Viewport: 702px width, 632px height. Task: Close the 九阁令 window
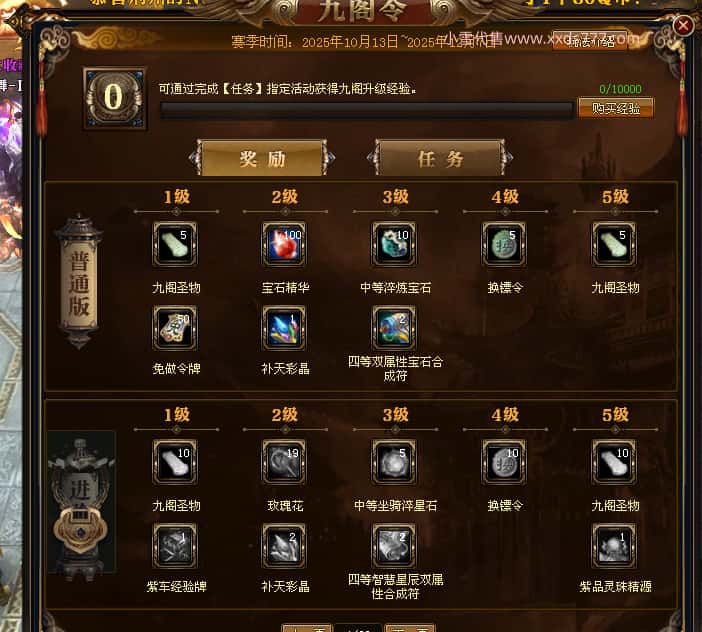683,26
